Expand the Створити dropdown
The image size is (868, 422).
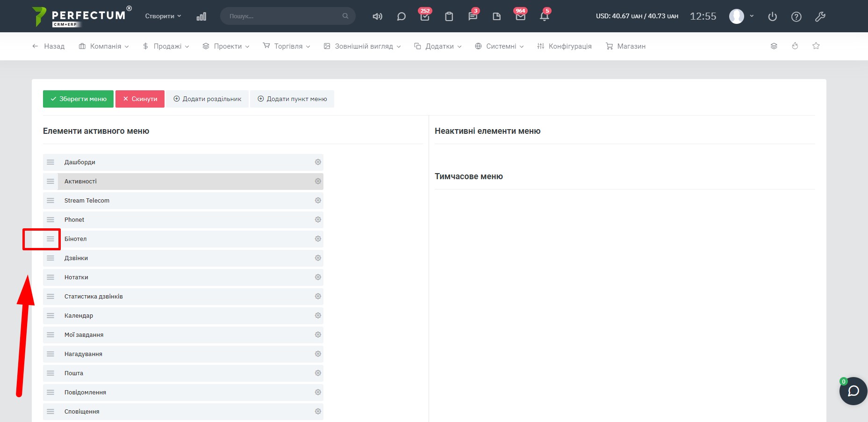pyautogui.click(x=163, y=16)
